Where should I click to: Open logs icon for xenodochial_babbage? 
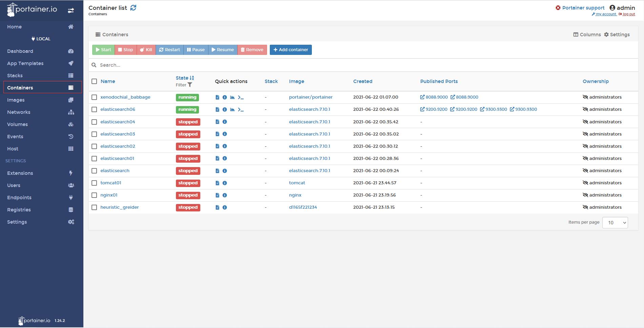217,97
